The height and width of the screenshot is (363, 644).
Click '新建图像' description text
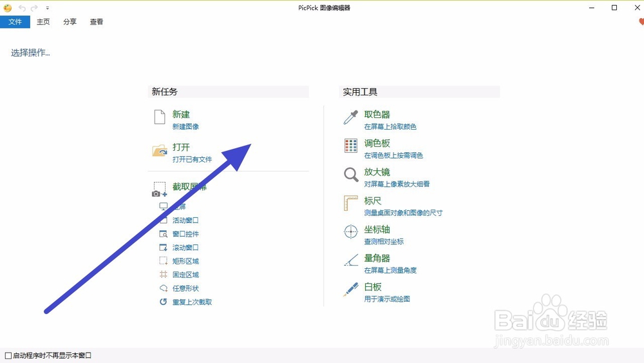tap(185, 126)
